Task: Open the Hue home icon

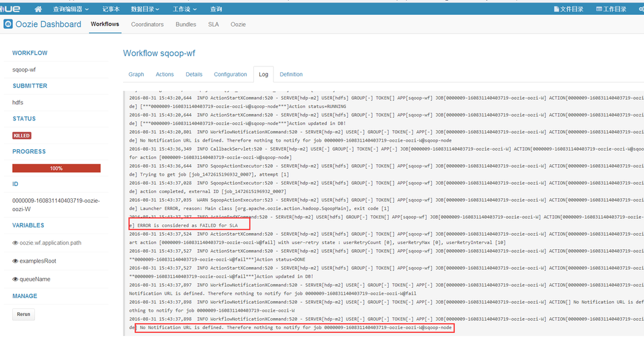Action: point(38,9)
